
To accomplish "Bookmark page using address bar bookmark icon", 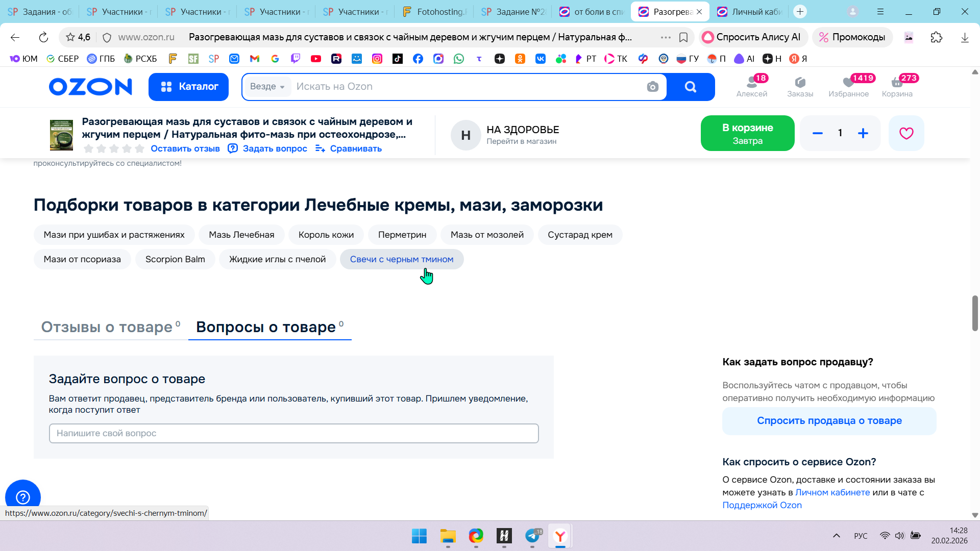I will [683, 37].
